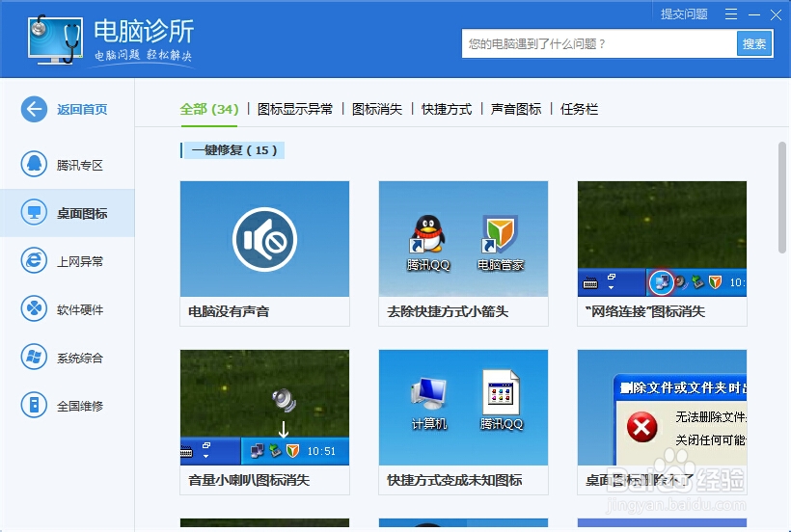
Task: Click the back arrow icon for 返回首页
Action: click(34, 109)
